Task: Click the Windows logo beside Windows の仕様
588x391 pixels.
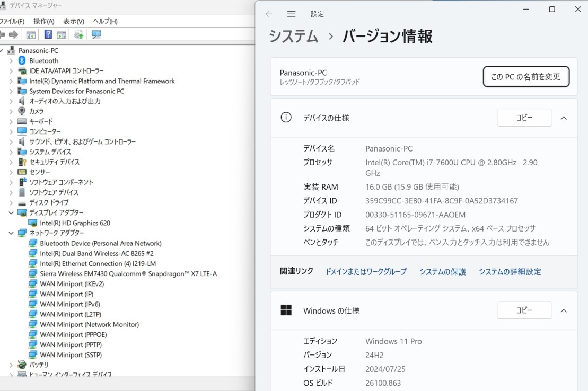Action: click(286, 310)
